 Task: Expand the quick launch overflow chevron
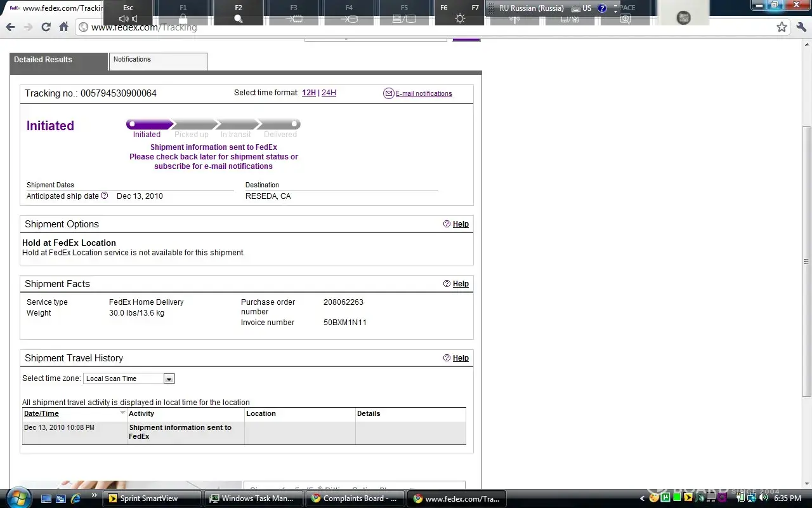coord(95,495)
